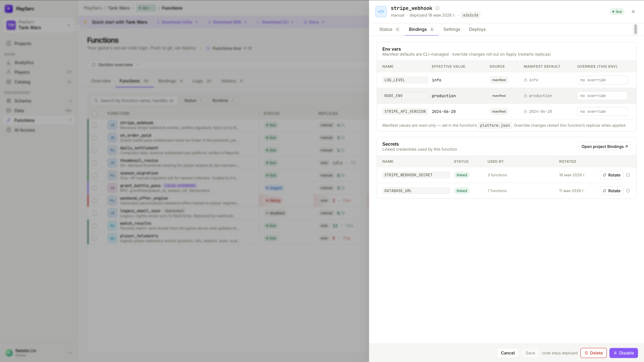Edit the NODE_ENV override field

(x=602, y=96)
